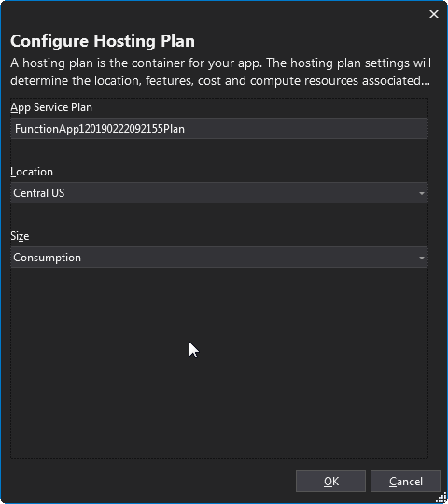Select the Consumption value text
The image size is (448, 504).
point(48,258)
